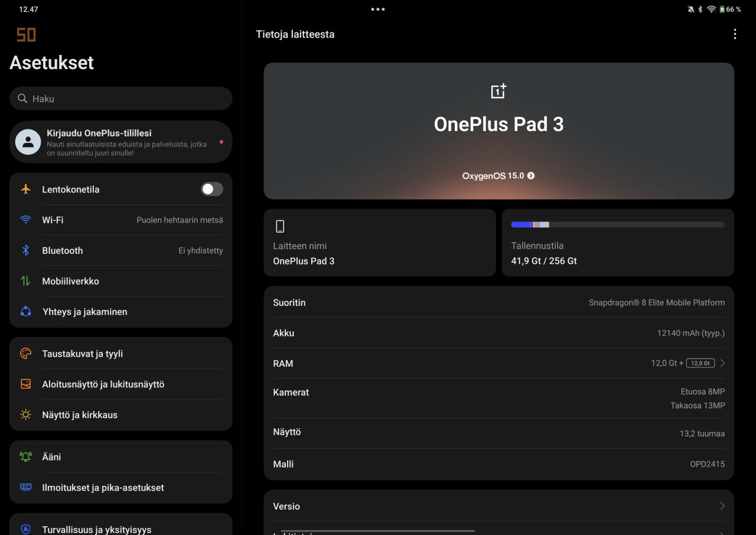Click the Ei yhdistetty Bluetooth status
Image resolution: width=756 pixels, height=535 pixels.
tap(201, 250)
